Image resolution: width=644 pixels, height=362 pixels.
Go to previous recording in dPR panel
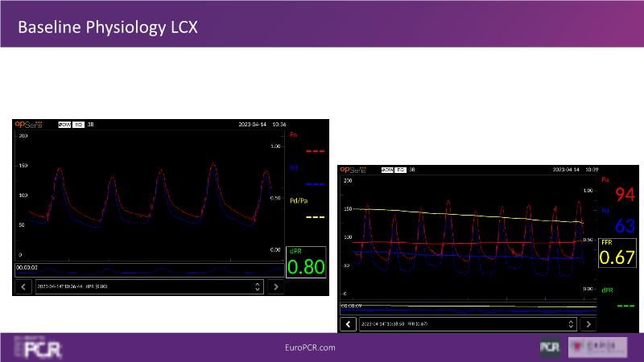coord(23,286)
